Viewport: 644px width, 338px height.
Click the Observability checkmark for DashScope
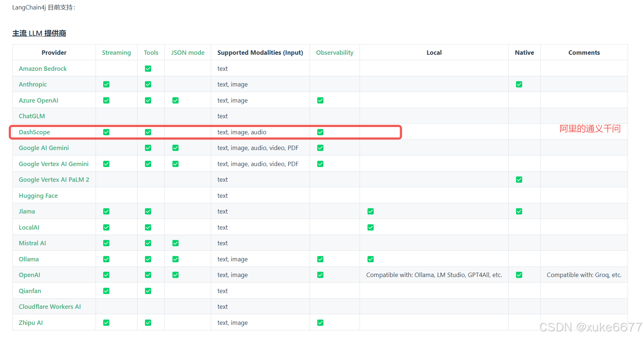point(320,132)
